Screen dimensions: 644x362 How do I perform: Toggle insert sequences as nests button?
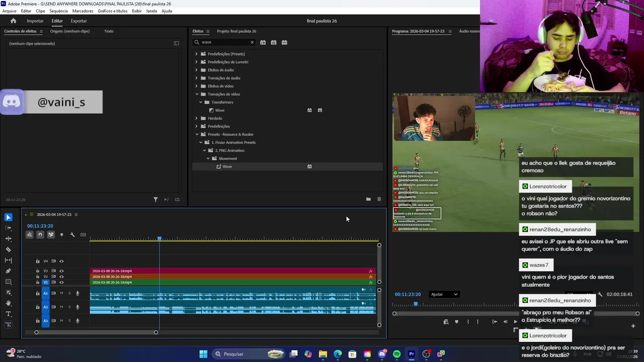point(30,235)
